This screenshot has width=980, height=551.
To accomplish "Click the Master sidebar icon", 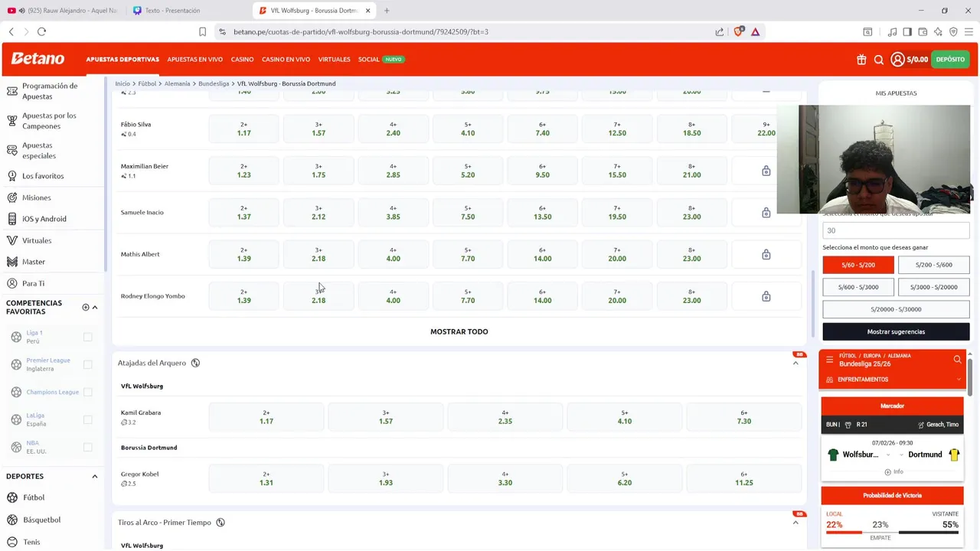I will point(11,262).
